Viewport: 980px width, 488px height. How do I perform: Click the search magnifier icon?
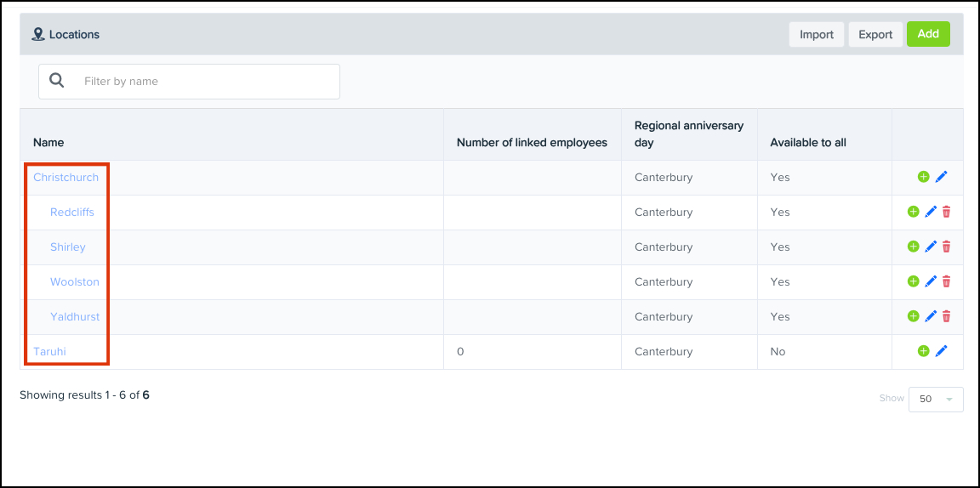coord(57,81)
